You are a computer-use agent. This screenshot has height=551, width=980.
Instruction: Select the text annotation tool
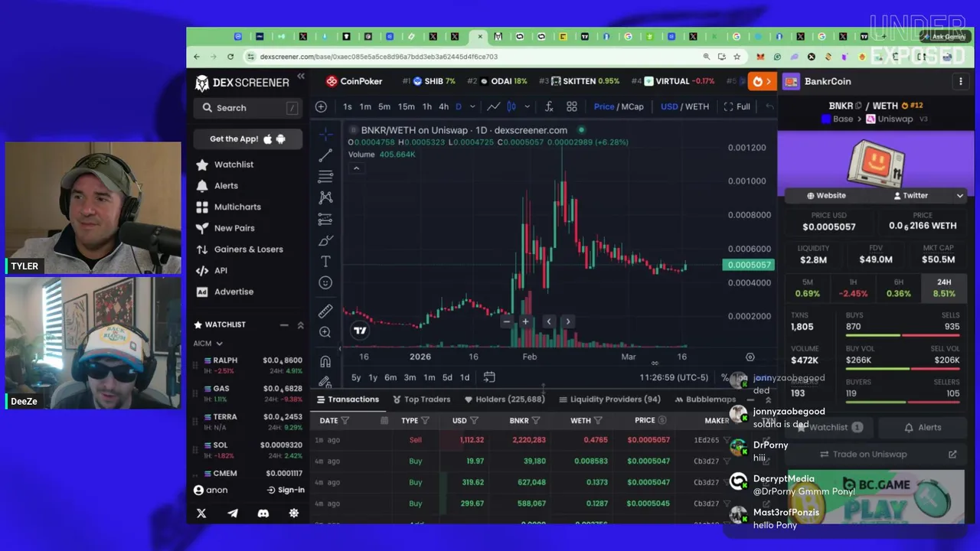click(325, 262)
